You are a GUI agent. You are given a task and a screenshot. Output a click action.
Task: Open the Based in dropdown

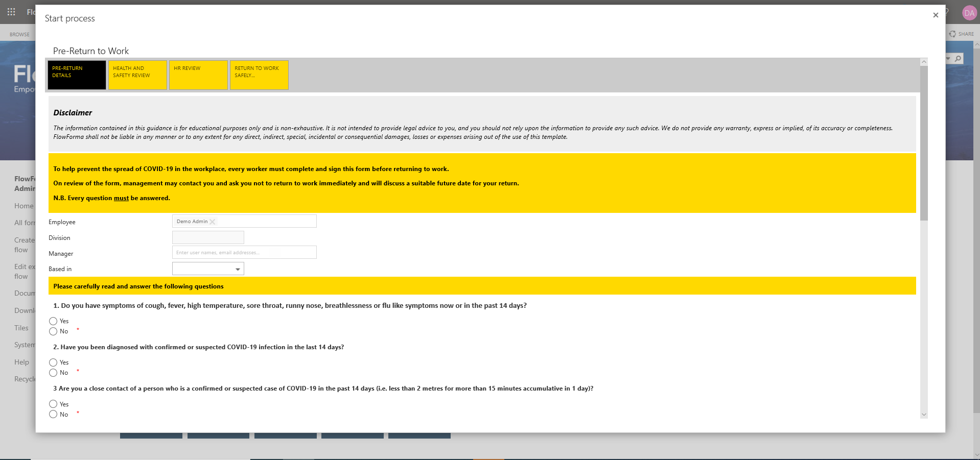(x=208, y=269)
